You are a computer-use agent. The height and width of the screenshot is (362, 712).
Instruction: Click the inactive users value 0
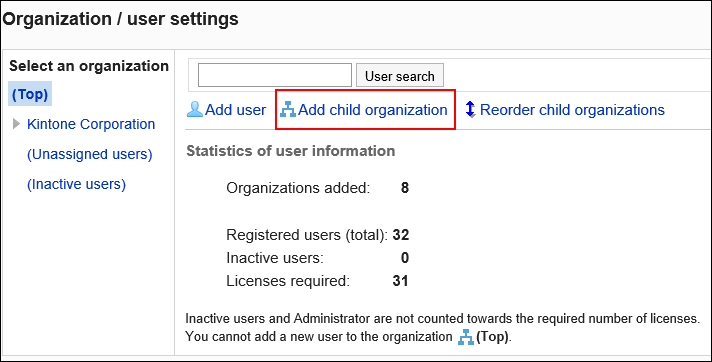coord(405,258)
